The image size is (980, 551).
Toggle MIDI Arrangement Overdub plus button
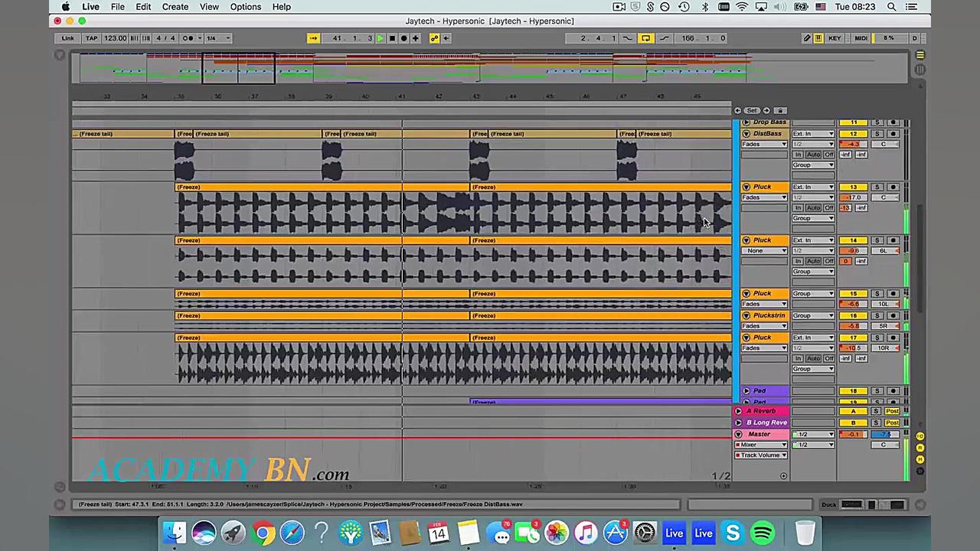tap(416, 38)
